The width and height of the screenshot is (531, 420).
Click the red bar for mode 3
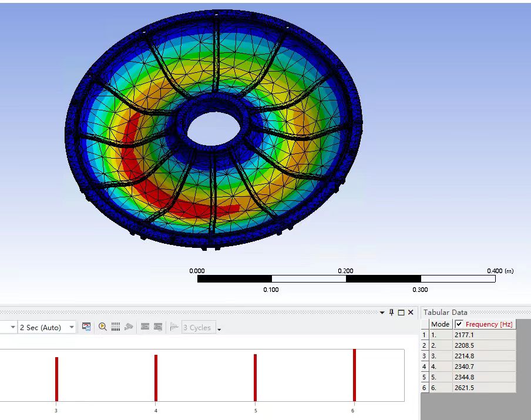point(56,379)
